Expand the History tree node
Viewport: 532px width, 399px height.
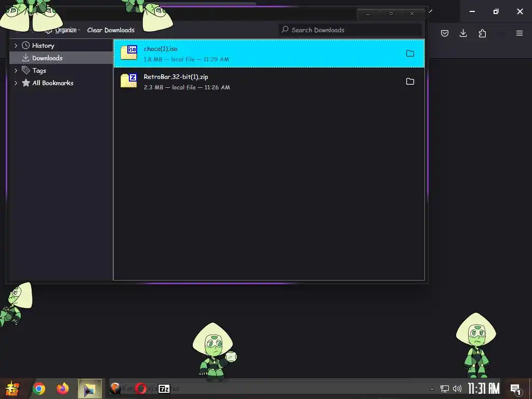click(x=16, y=46)
